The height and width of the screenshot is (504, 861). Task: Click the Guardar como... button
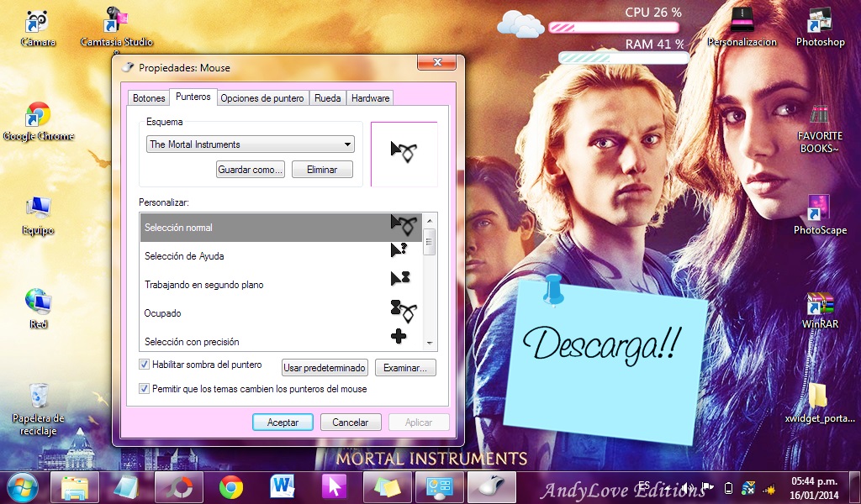tap(251, 170)
